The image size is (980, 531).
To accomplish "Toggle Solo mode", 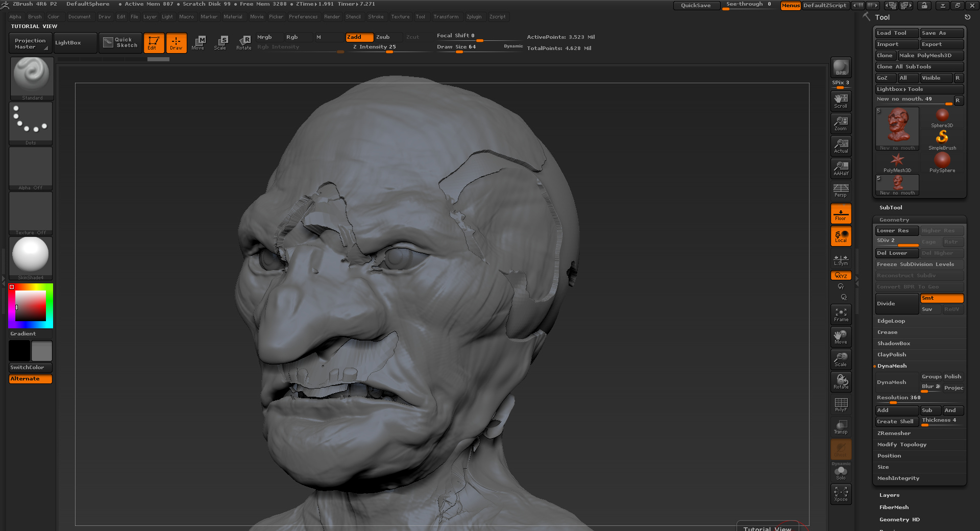I will pos(841,473).
